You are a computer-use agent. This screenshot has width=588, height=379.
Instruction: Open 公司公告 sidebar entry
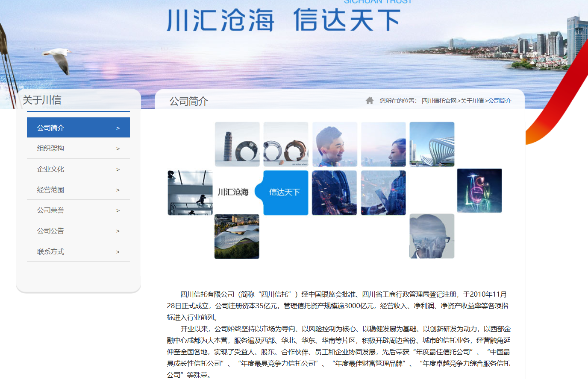(50, 230)
